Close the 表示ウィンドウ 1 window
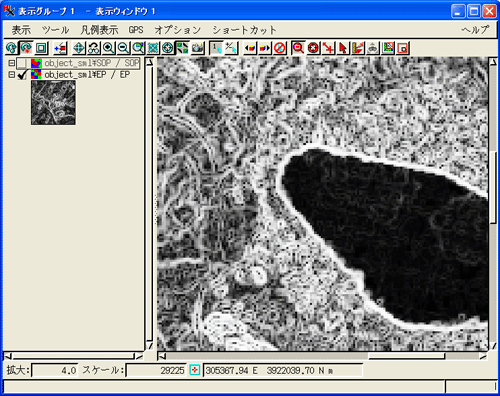This screenshot has width=500, height=396. [x=489, y=11]
